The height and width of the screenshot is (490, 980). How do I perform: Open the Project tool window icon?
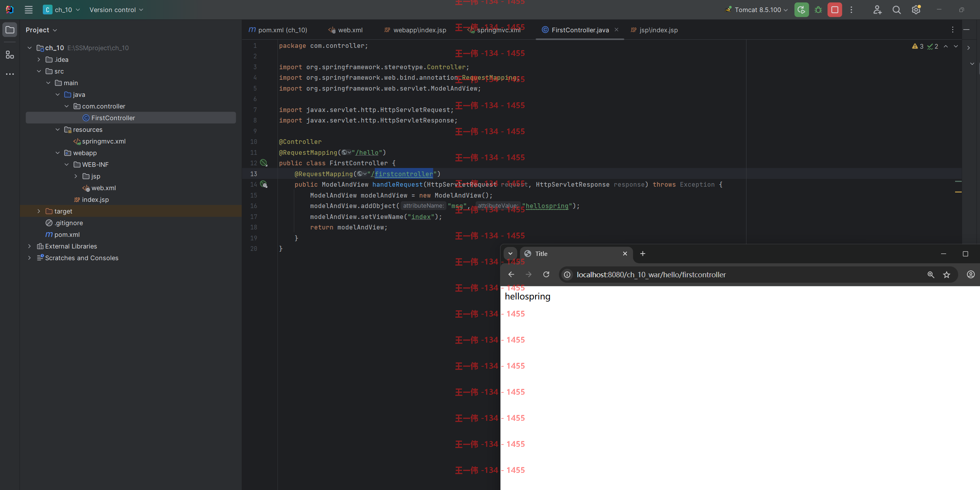pyautogui.click(x=10, y=30)
